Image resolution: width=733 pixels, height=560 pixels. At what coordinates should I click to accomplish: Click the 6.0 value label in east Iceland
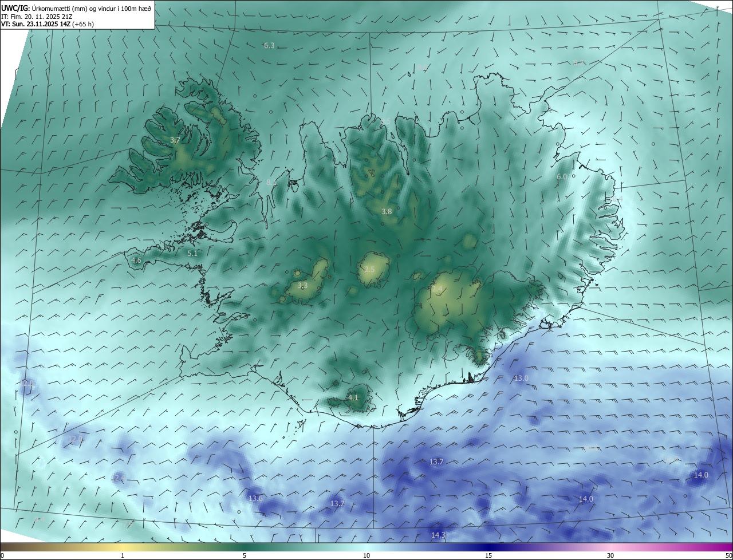pyautogui.click(x=562, y=177)
